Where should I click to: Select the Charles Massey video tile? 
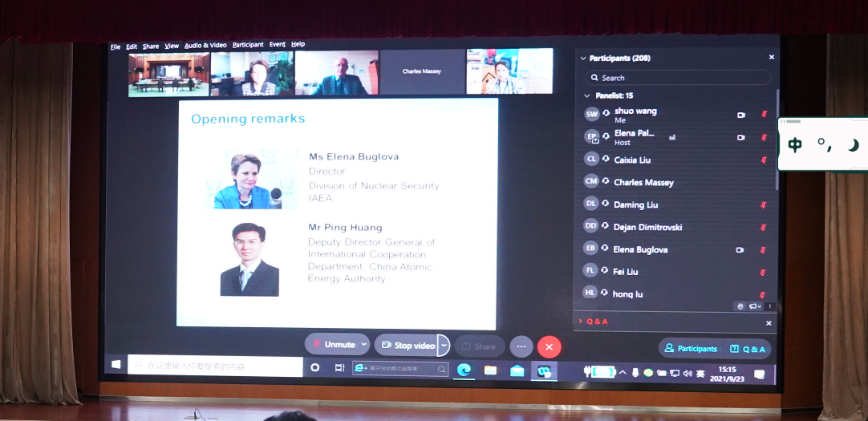pyautogui.click(x=422, y=71)
